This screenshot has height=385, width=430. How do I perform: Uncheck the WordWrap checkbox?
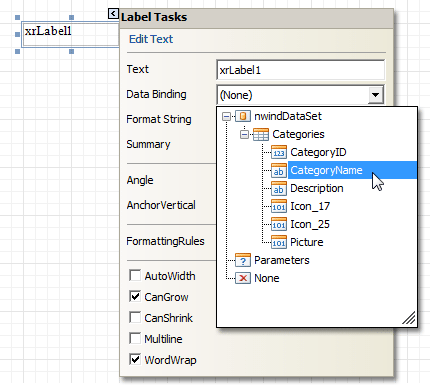(x=135, y=360)
